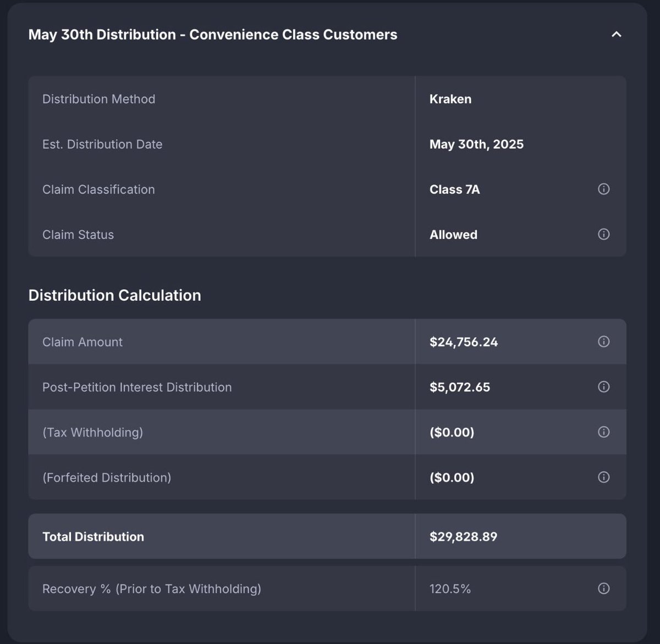Viewport: 660px width, 644px height.
Task: Click the 120.5% recovery percentage value
Action: pyautogui.click(x=450, y=589)
